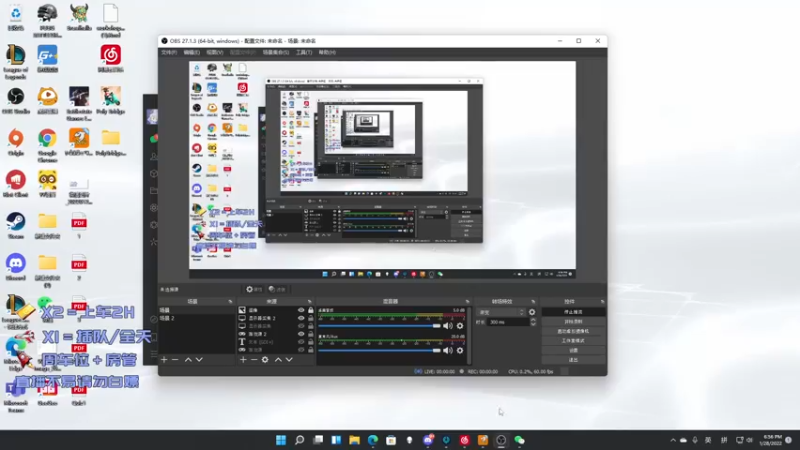800x450 pixels.
Task: Click the Filters button above the docks
Action: (277, 289)
